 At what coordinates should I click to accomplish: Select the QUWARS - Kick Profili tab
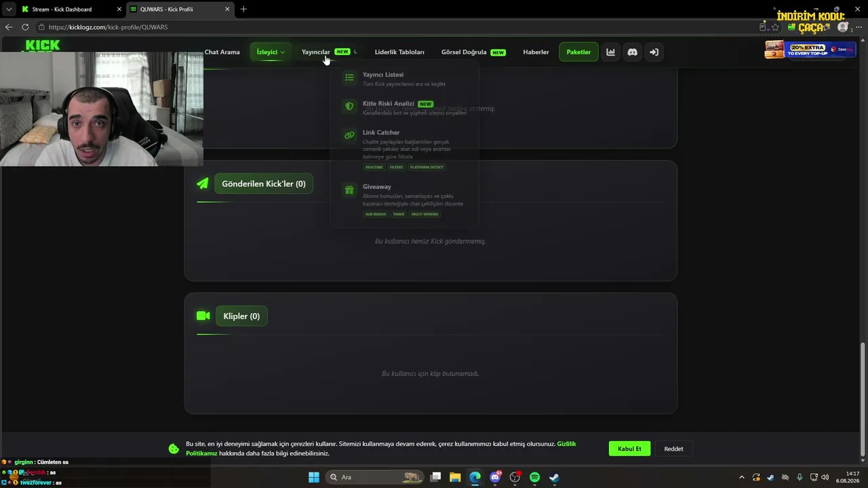pos(180,9)
